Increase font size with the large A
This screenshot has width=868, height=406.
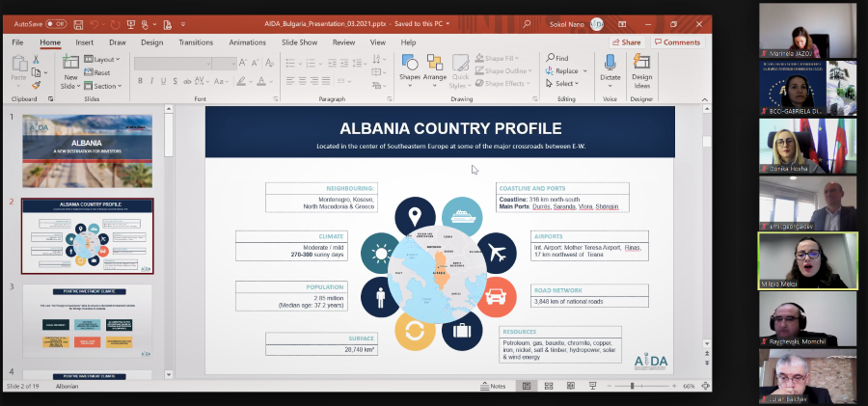click(x=244, y=63)
